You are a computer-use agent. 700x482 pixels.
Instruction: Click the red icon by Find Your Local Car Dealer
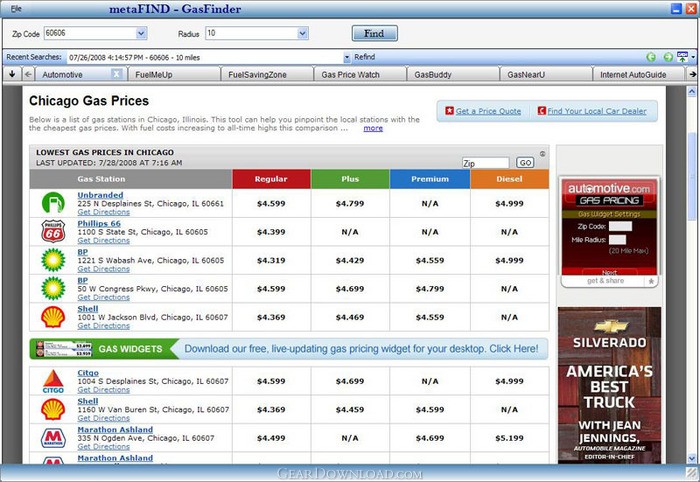[542, 111]
